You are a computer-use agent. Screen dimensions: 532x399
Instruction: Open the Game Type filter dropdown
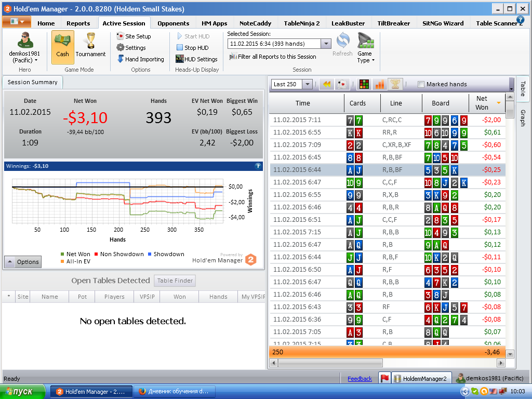[x=365, y=48]
